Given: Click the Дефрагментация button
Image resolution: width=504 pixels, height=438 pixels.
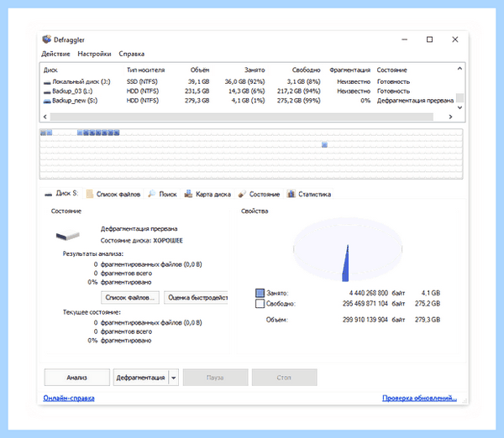Looking at the screenshot, I should (x=141, y=378).
